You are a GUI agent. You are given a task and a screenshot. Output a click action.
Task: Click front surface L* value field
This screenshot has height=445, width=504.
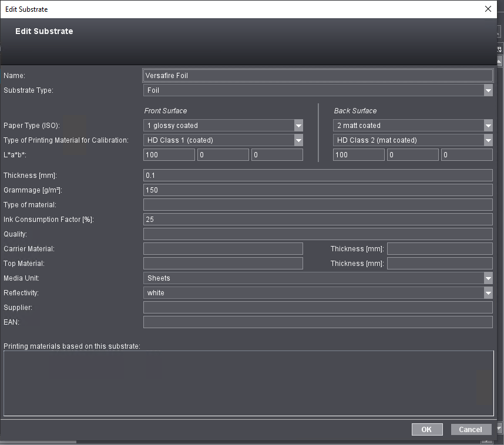(169, 155)
